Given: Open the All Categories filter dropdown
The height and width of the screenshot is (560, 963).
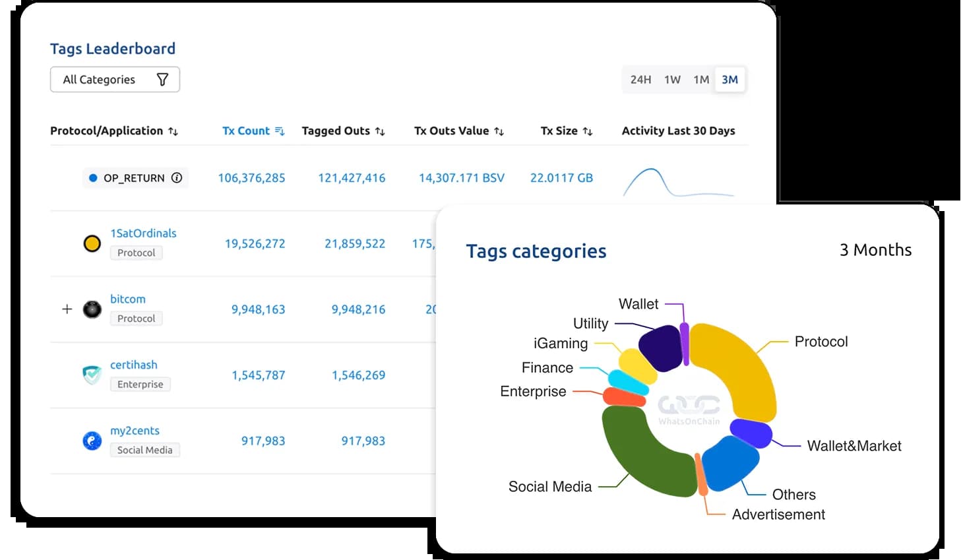Looking at the screenshot, I should [x=115, y=79].
